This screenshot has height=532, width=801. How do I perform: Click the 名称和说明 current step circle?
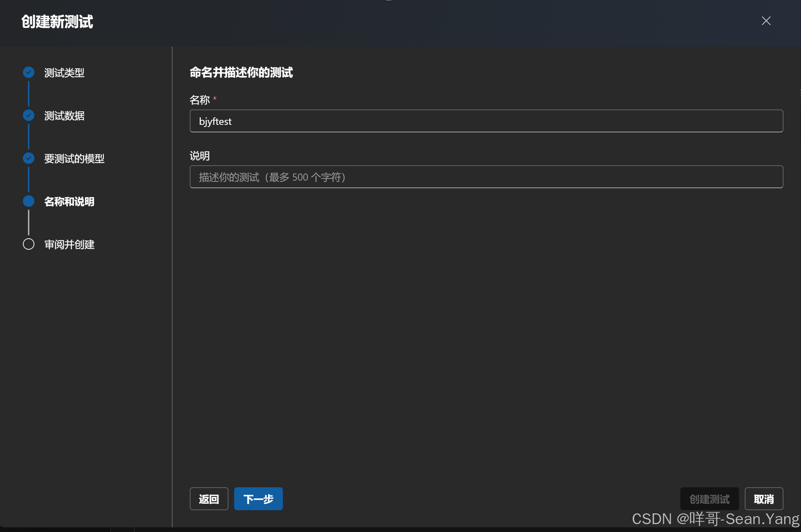tap(29, 201)
